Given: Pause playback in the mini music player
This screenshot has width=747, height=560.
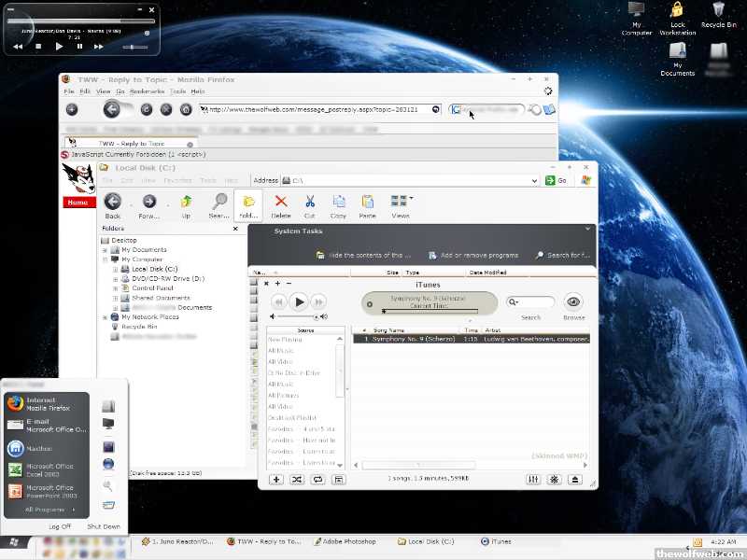Looking at the screenshot, I should coord(79,46).
